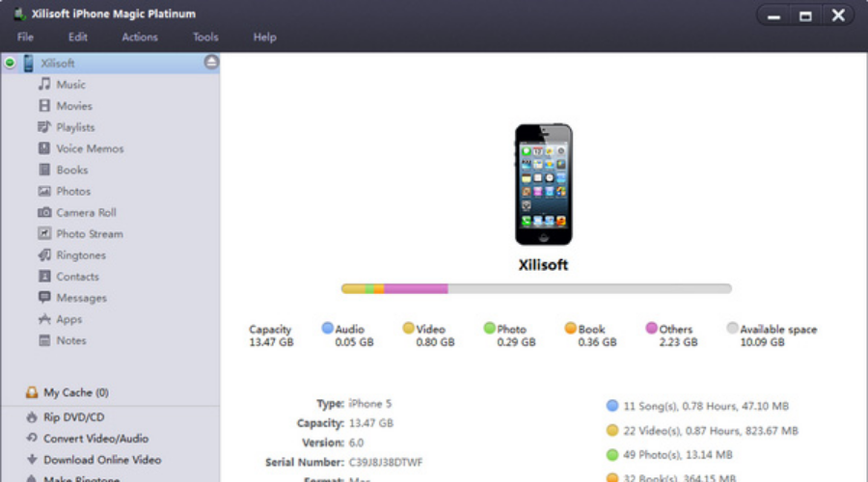Open Voice Memos icon
This screenshot has height=482, width=868.
point(44,148)
